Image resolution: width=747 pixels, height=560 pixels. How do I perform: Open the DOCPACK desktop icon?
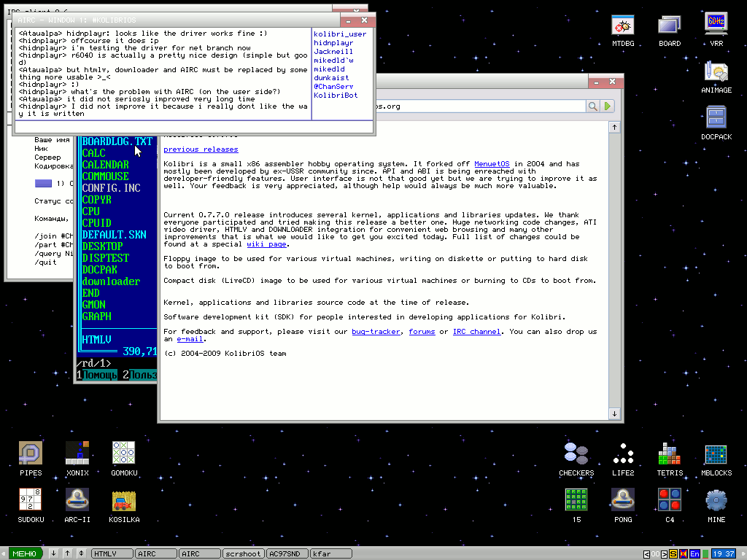click(716, 119)
